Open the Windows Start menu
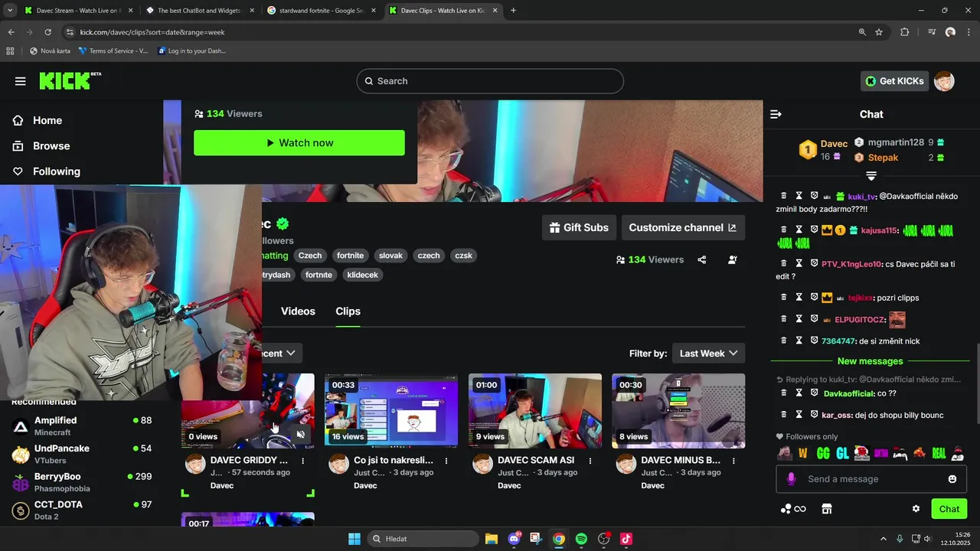980x551 pixels. click(x=354, y=539)
